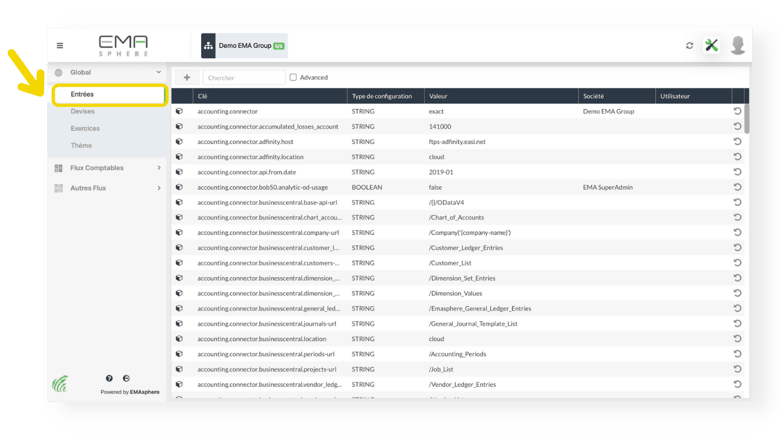Reset the accounting.connector row value
The width and height of the screenshot is (780, 445).
click(x=737, y=112)
